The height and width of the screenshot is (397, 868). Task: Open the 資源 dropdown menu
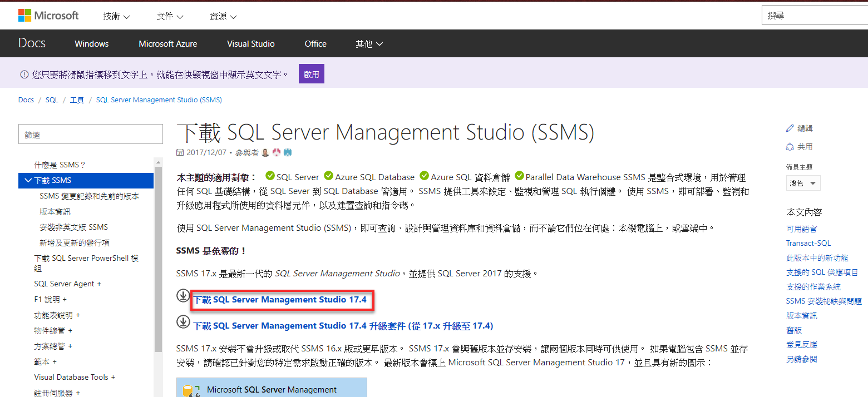223,16
